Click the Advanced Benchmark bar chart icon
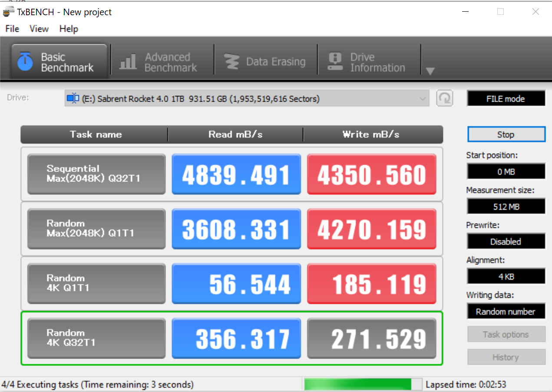Viewport: 552px width, 392px height. click(128, 62)
